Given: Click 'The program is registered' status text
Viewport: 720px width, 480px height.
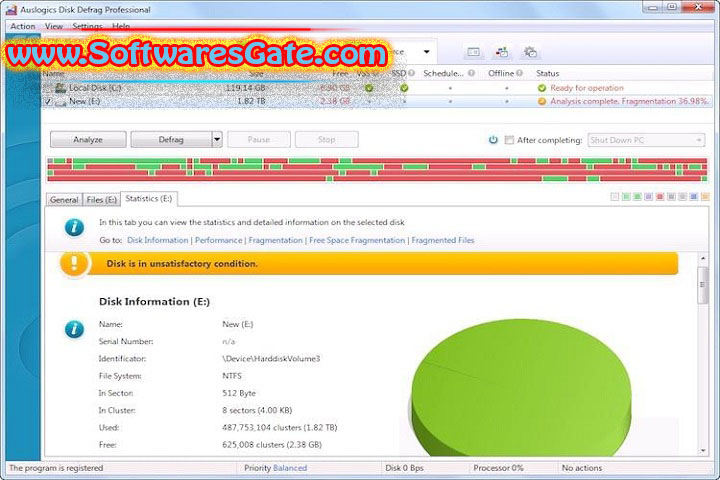Looking at the screenshot, I should tap(56, 468).
